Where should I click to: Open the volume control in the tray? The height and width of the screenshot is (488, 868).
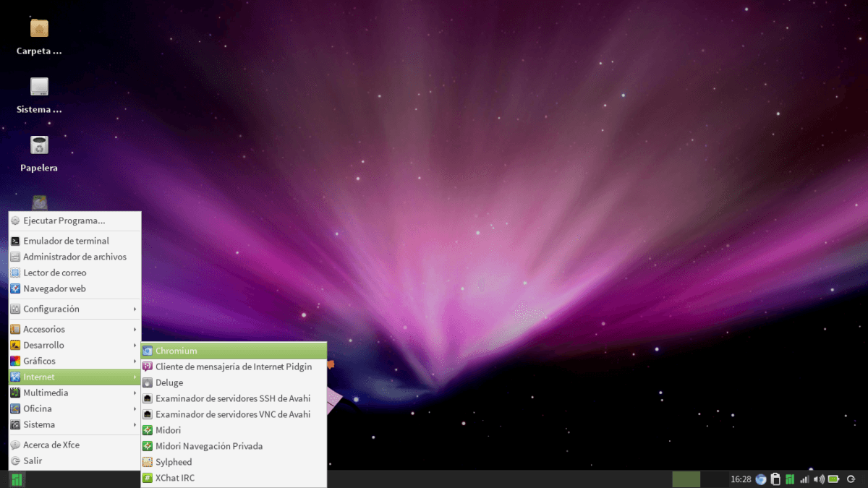pos(819,479)
